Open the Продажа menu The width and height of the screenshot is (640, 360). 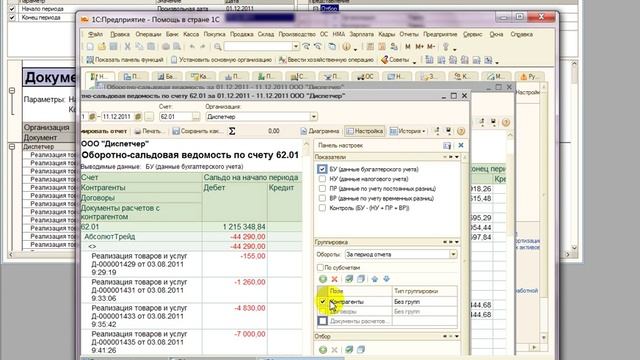[242, 34]
